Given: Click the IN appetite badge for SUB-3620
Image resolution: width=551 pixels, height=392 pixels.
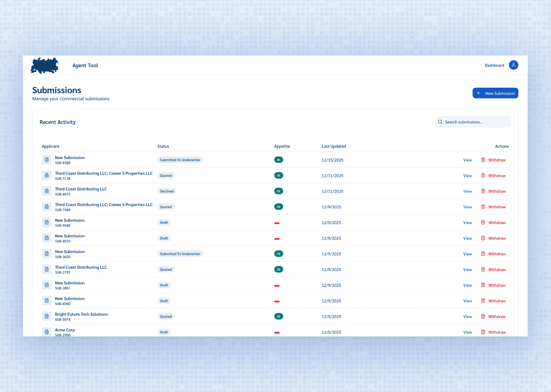Looking at the screenshot, I should (x=279, y=254).
